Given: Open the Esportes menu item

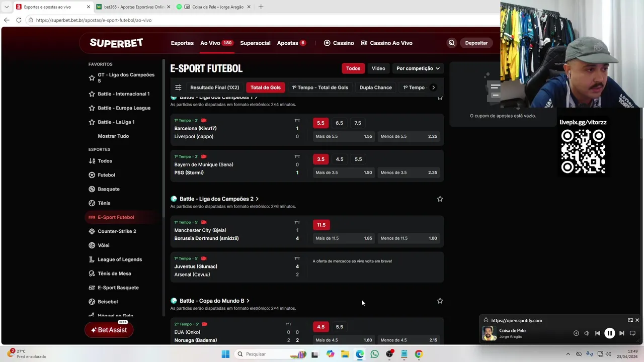Looking at the screenshot, I should (182, 43).
